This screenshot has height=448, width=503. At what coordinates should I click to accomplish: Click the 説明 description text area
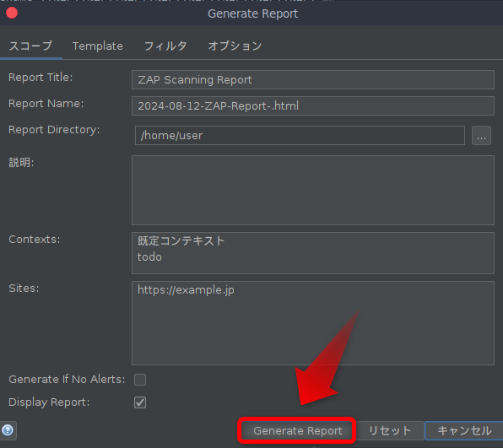point(313,190)
